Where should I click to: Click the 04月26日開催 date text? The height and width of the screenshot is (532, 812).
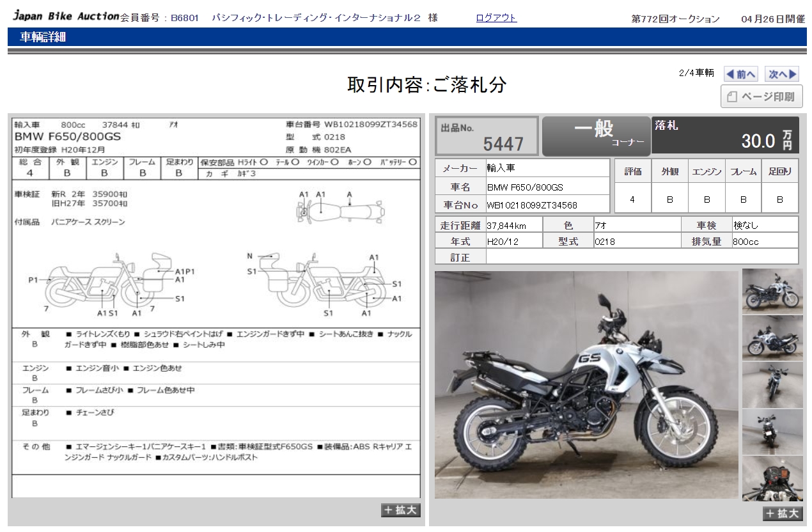tap(773, 19)
